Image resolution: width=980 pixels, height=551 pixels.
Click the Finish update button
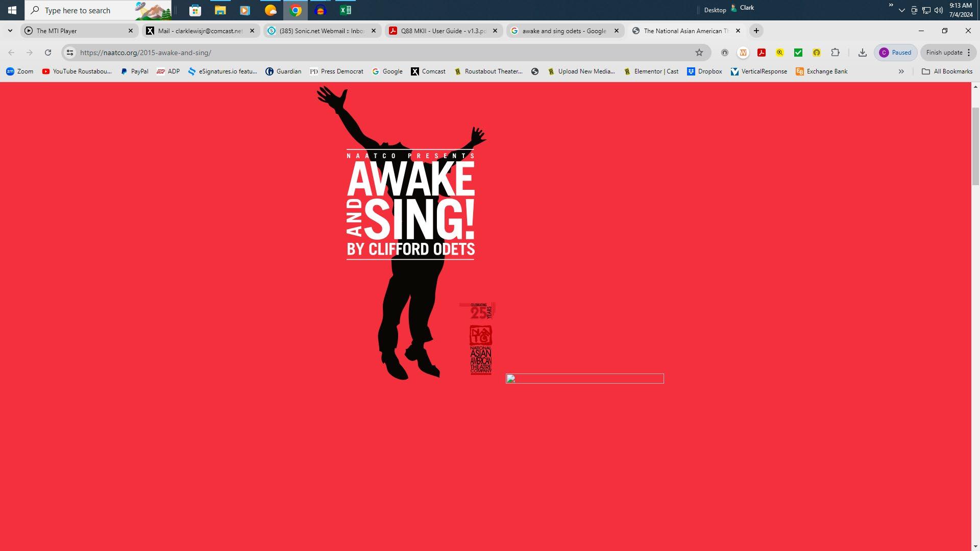pyautogui.click(x=944, y=53)
